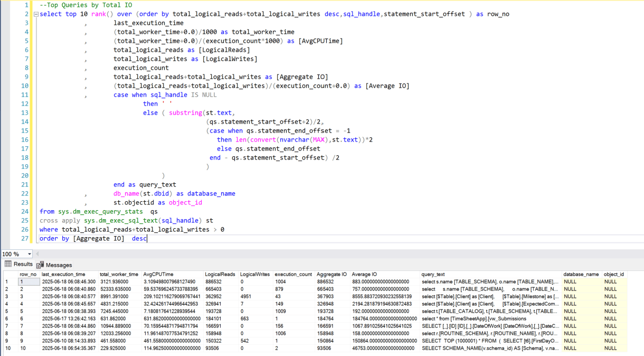Select the cell showing 886532 under Aggregate IO
The image size is (644, 356).
[326, 282]
